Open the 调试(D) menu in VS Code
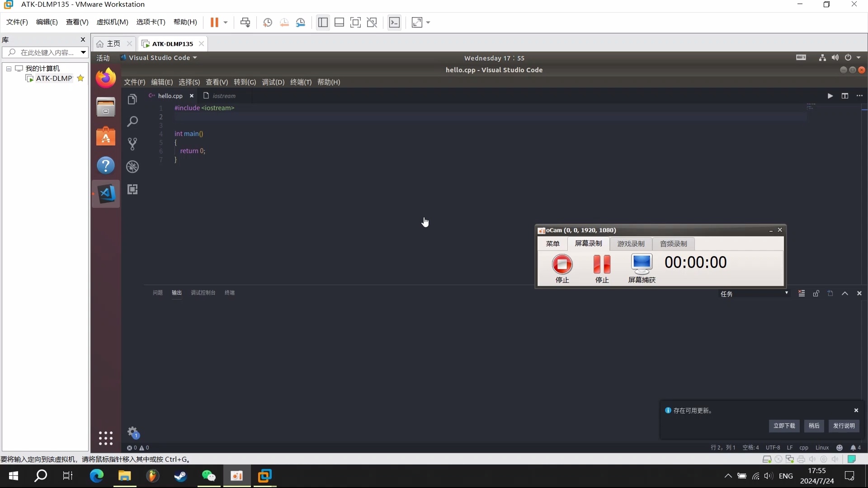The image size is (868, 488). pyautogui.click(x=273, y=82)
